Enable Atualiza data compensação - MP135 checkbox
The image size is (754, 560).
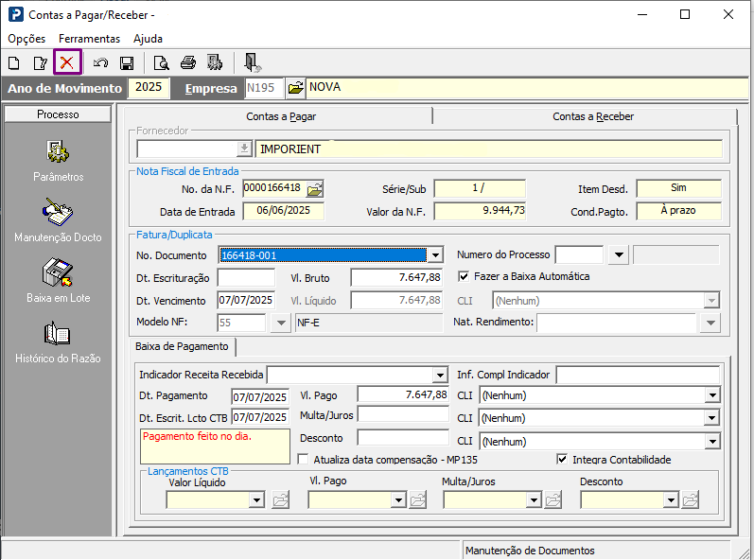(304, 460)
